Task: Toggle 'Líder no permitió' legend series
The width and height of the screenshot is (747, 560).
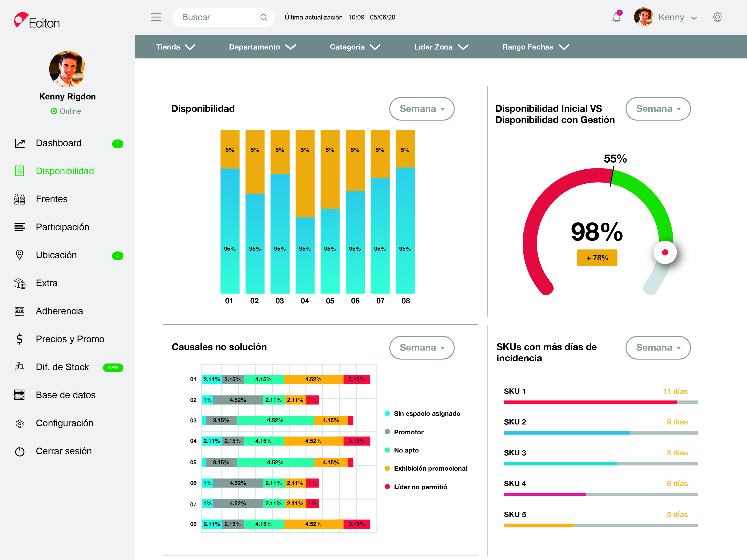Action: coord(420,487)
